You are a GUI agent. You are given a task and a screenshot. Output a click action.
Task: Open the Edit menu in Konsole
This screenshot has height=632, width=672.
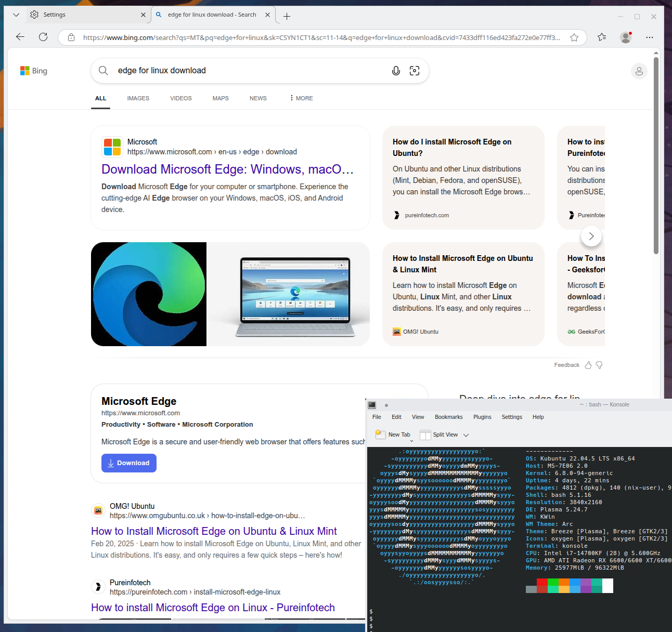pyautogui.click(x=396, y=417)
